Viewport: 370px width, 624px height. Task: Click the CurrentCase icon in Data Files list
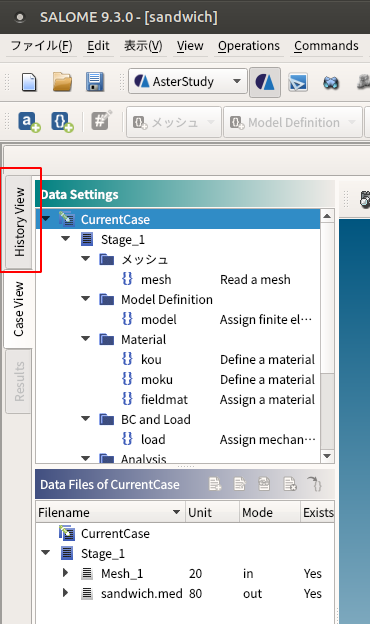67,533
